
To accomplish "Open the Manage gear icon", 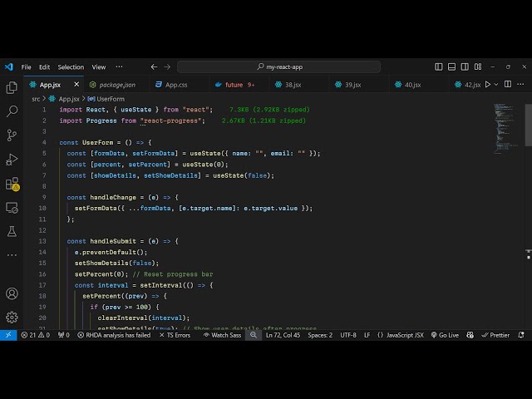I will click(x=12, y=317).
